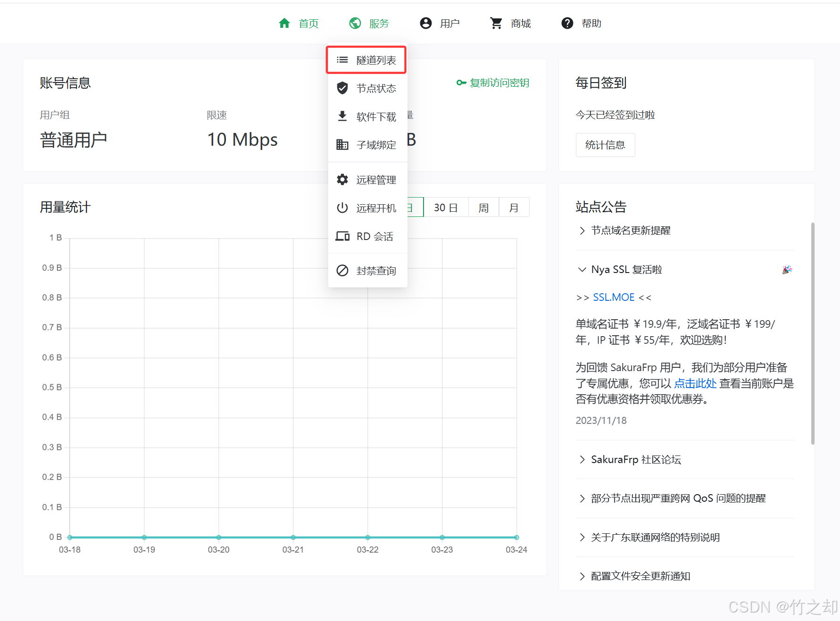Switch usage chart to 月 view

pos(514,207)
